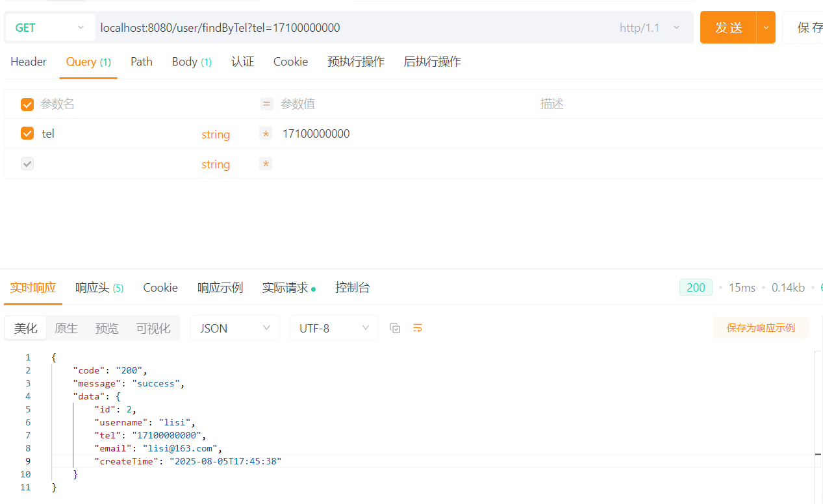Image resolution: width=823 pixels, height=504 pixels.
Task: Switch to 预执行操作 tab
Action: click(x=356, y=62)
